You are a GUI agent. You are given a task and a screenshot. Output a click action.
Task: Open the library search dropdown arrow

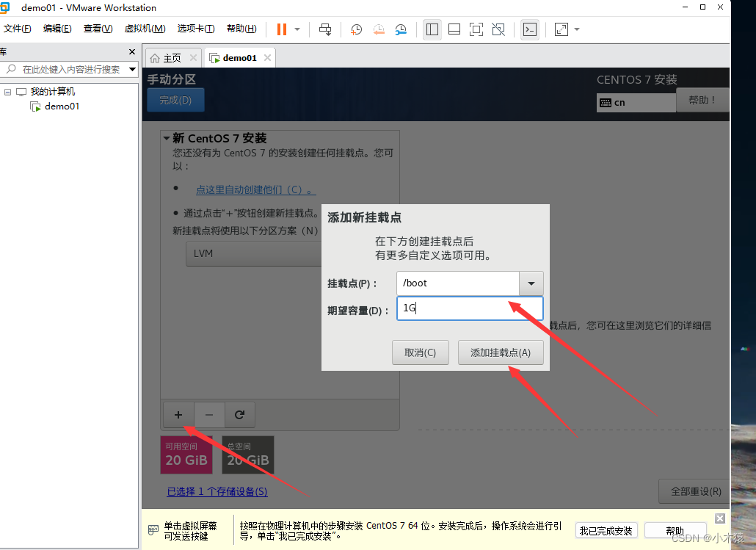[x=132, y=70]
